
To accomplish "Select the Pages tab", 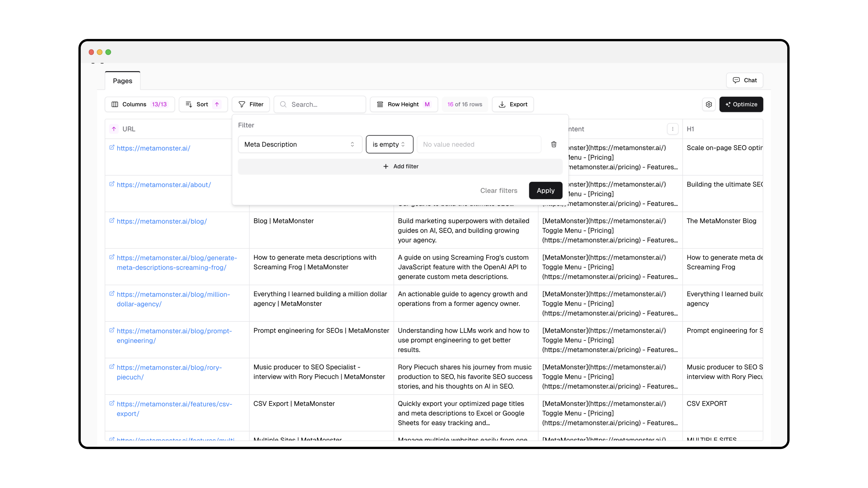I will tap(122, 81).
